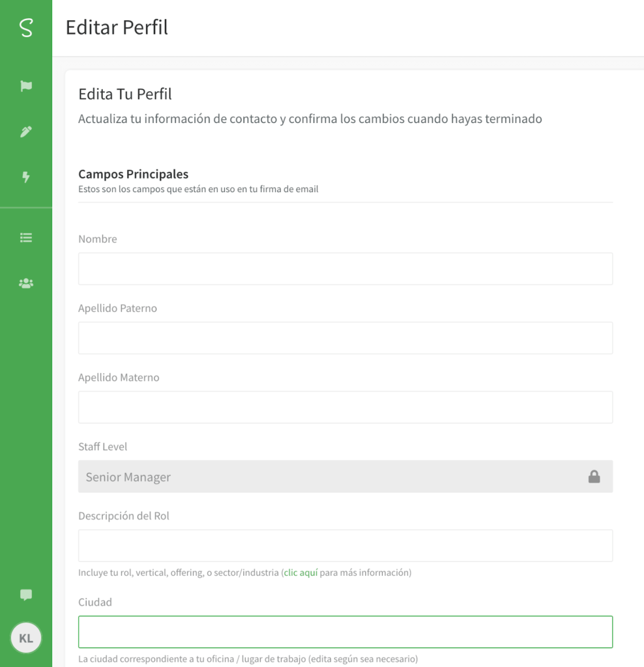The image size is (644, 667).
Task: Click the Campos Principales section heading
Action: pos(133,174)
